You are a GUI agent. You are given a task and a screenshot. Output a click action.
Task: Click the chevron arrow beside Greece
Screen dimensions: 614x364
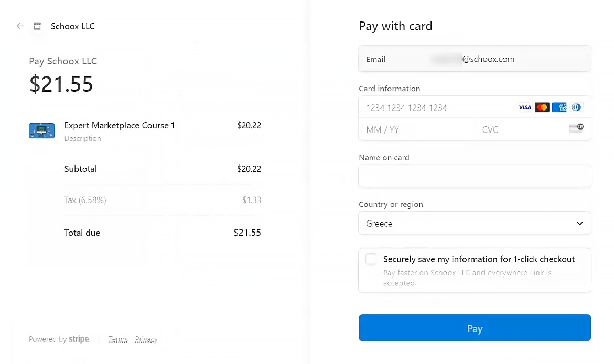(580, 223)
